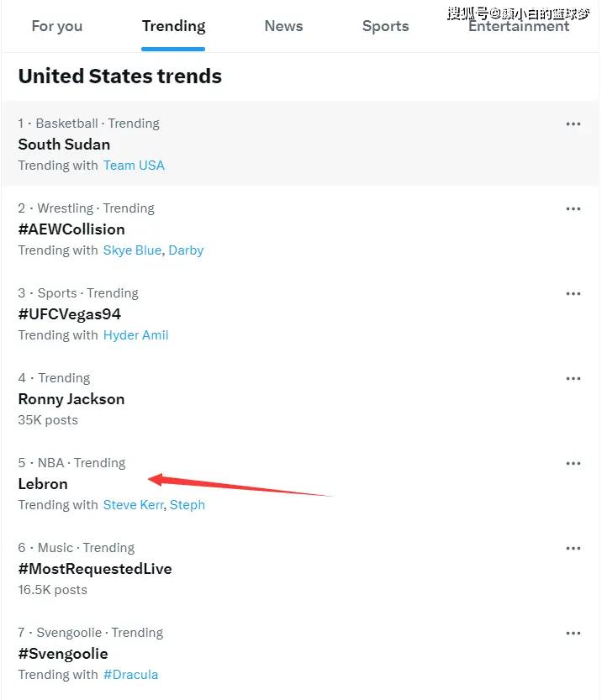Open more options for South Sudan trend
Image resolution: width=602 pixels, height=700 pixels.
point(573,124)
